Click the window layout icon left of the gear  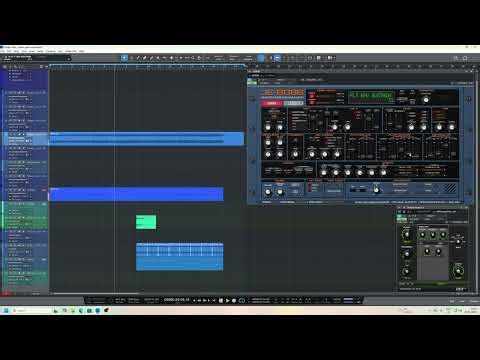(x=456, y=58)
